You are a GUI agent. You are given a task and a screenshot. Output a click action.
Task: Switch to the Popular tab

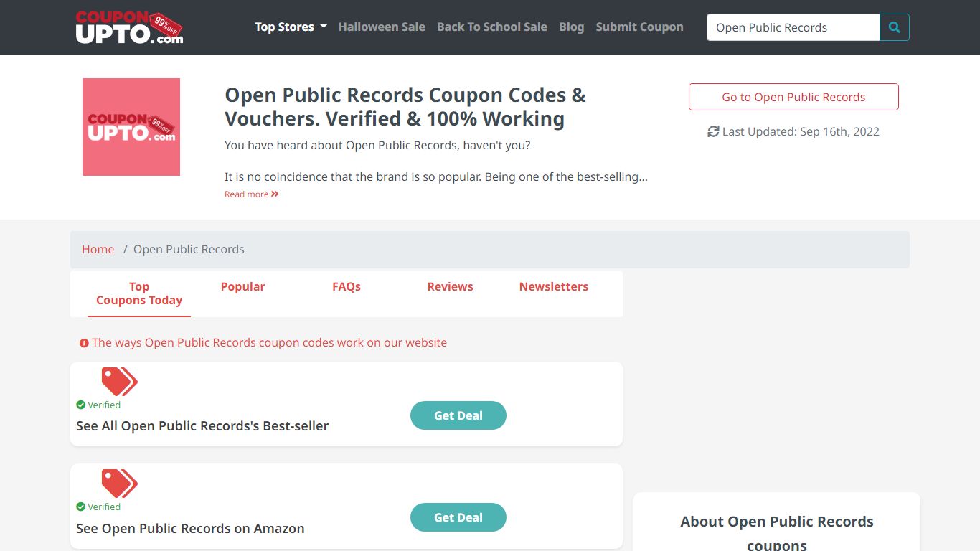coord(242,286)
